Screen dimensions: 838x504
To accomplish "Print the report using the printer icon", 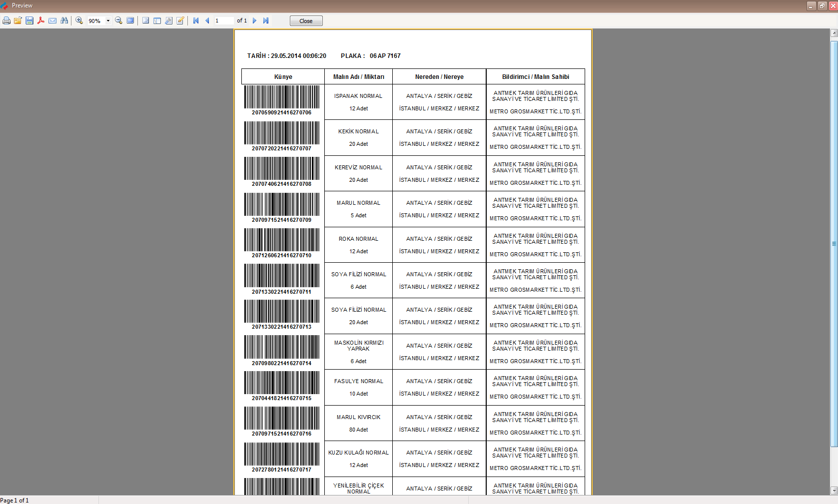I will (6, 20).
